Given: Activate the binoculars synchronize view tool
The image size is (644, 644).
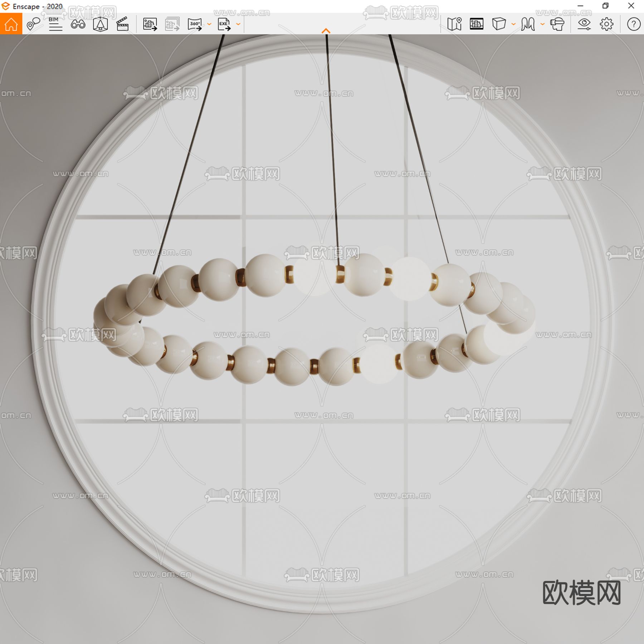Looking at the screenshot, I should (x=79, y=24).
